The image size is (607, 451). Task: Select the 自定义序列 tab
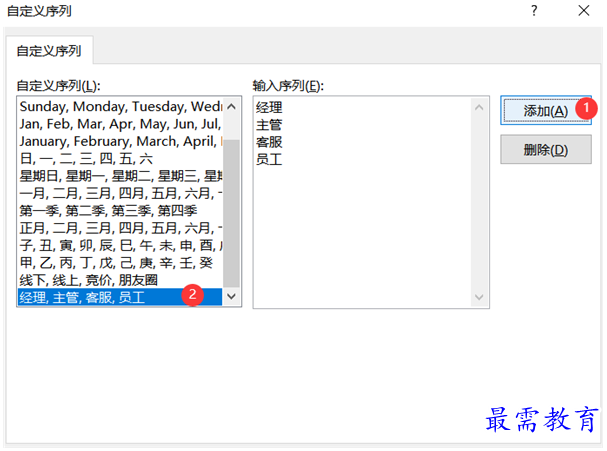click(x=49, y=51)
